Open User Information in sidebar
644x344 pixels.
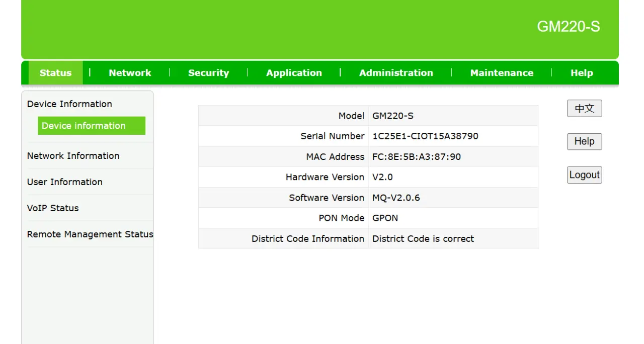65,182
